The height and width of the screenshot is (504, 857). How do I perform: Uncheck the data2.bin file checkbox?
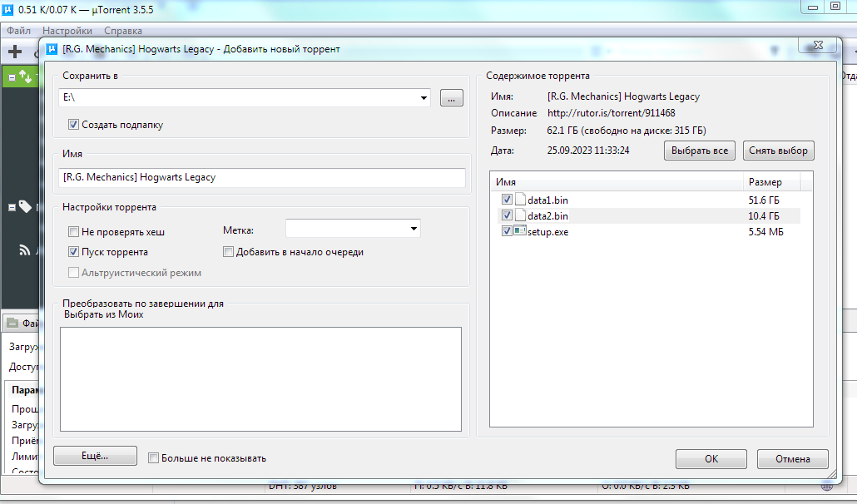click(507, 215)
